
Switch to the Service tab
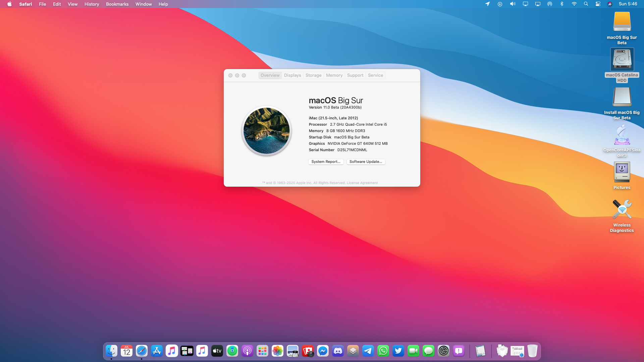375,75
